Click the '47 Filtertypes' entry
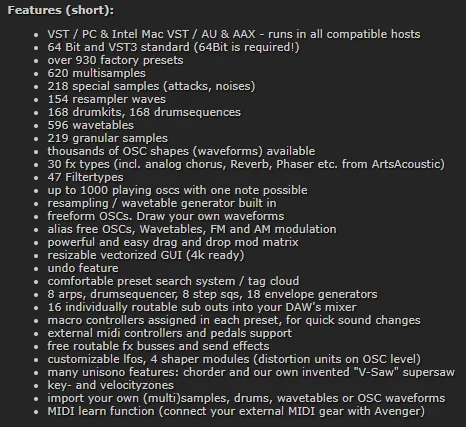Screen dimensions: 466x427 (x=85, y=177)
